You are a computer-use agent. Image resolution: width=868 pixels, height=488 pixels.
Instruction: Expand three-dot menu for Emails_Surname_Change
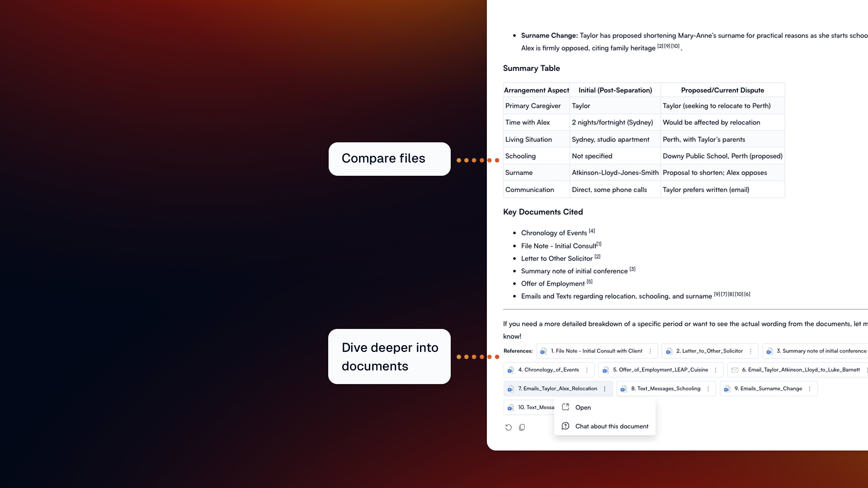(810, 389)
